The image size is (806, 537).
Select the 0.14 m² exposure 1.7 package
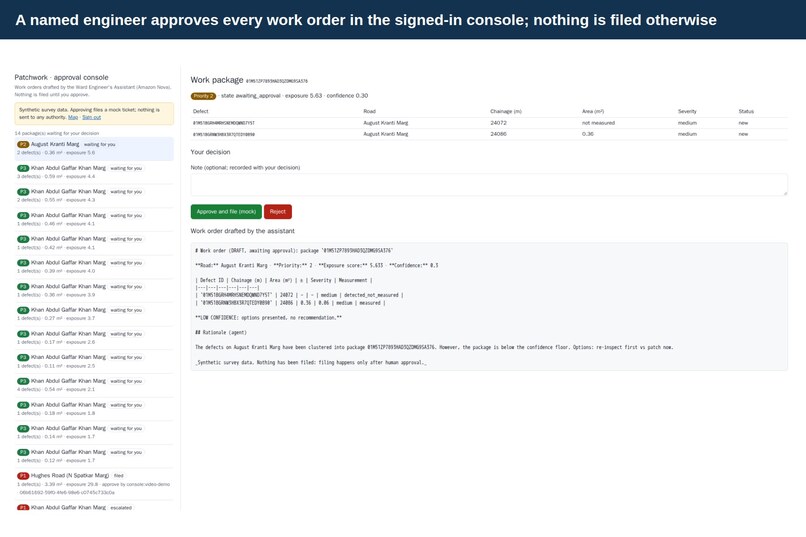94,432
